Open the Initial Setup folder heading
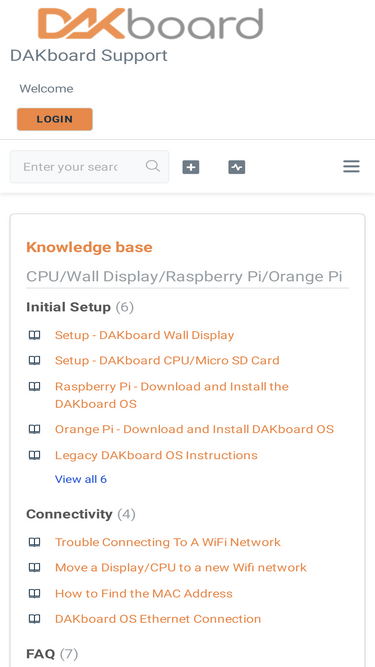 [68, 307]
